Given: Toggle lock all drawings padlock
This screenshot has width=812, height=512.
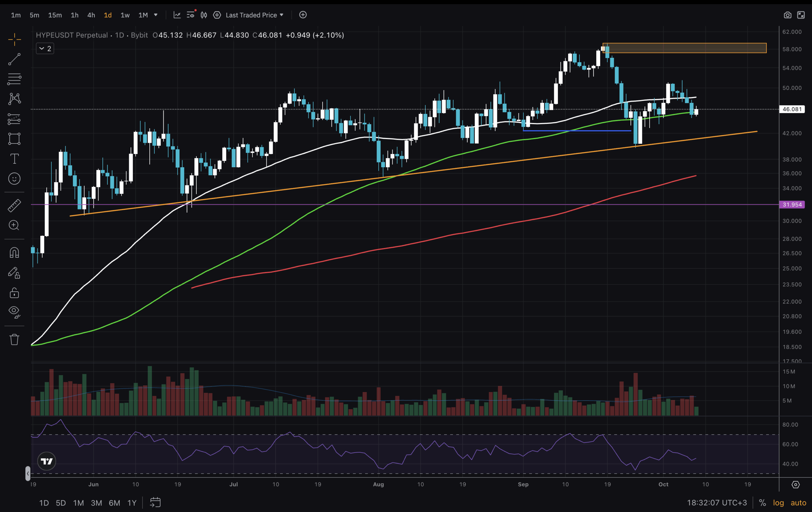Looking at the screenshot, I should click(14, 293).
